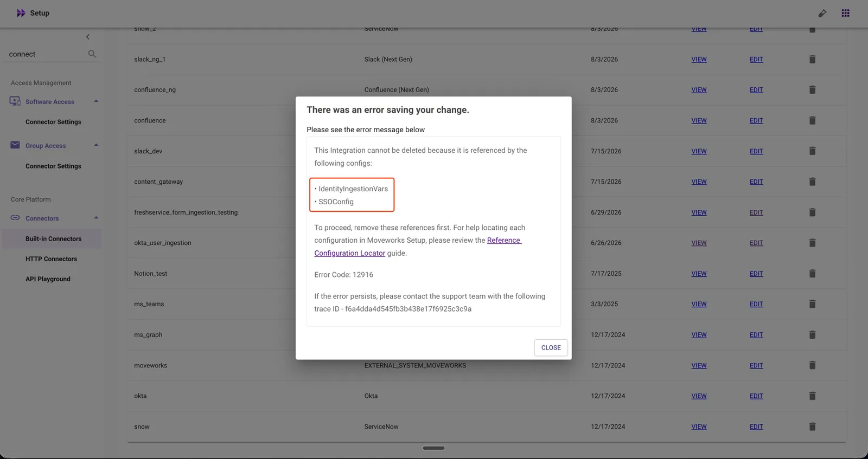Click VIEW link for slack_ng_1
Image resolution: width=868 pixels, height=459 pixels.
[x=699, y=60]
